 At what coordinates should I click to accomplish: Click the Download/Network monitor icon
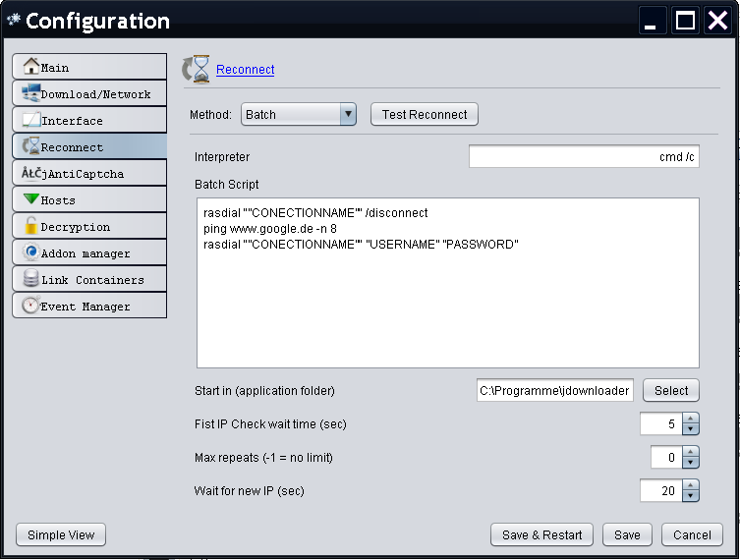coord(30,93)
